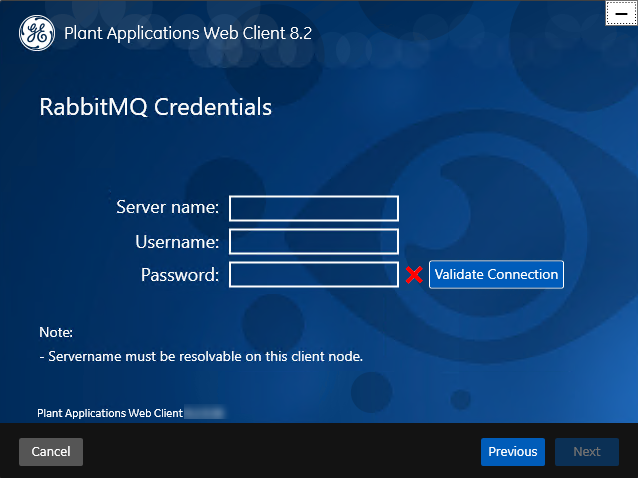Screen dimensions: 638x478
Task: Click the GE logo icon
Action: tap(37, 33)
